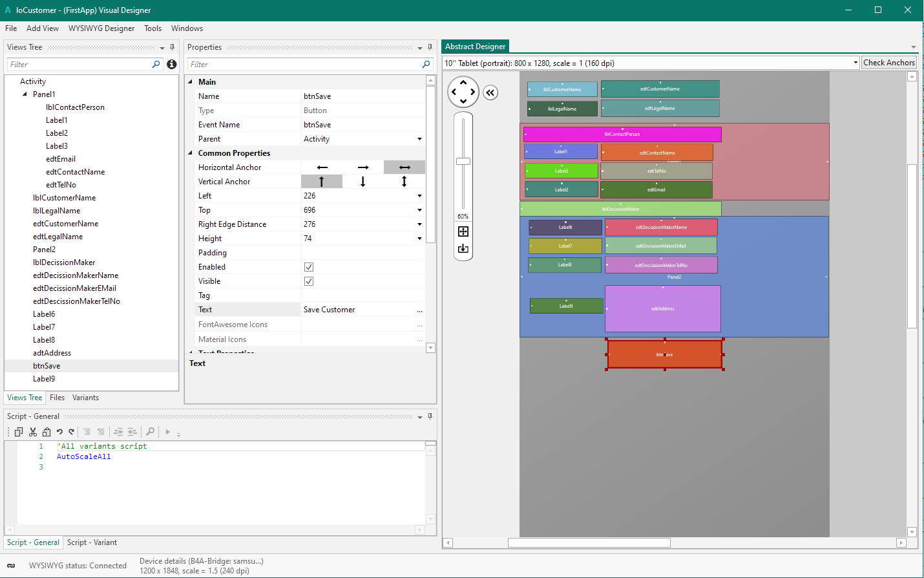Set Horizontal Anchor to left
This screenshot has height=578, width=924.
tap(322, 167)
